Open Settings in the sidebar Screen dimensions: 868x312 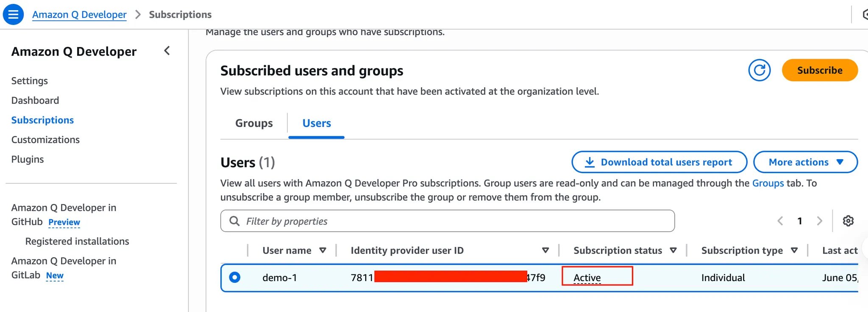point(30,81)
